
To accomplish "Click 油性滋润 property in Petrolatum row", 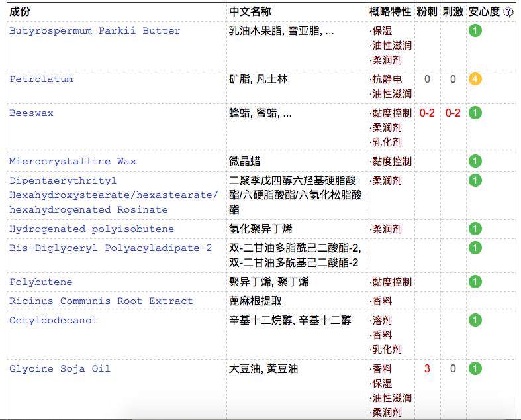I will tap(391, 94).
